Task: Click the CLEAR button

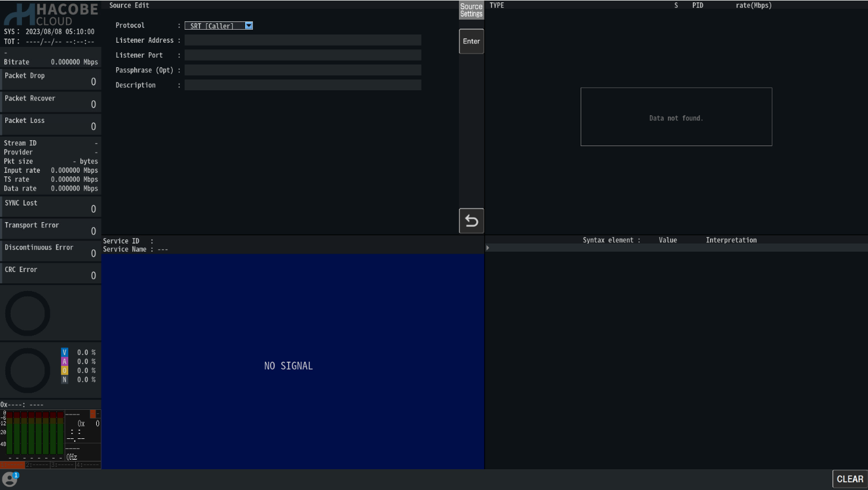Action: coord(850,479)
